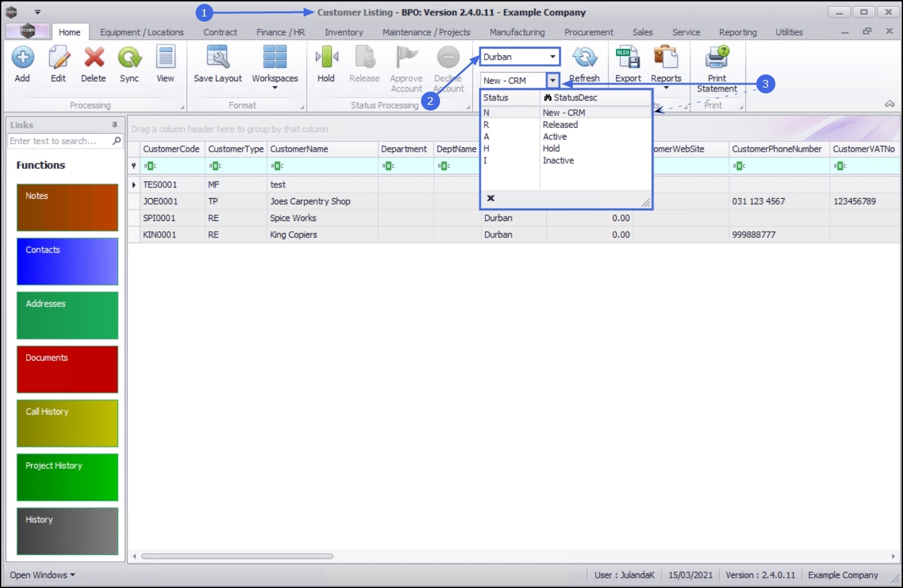Click the Hold status icon
This screenshot has height=588, width=903.
tap(326, 58)
